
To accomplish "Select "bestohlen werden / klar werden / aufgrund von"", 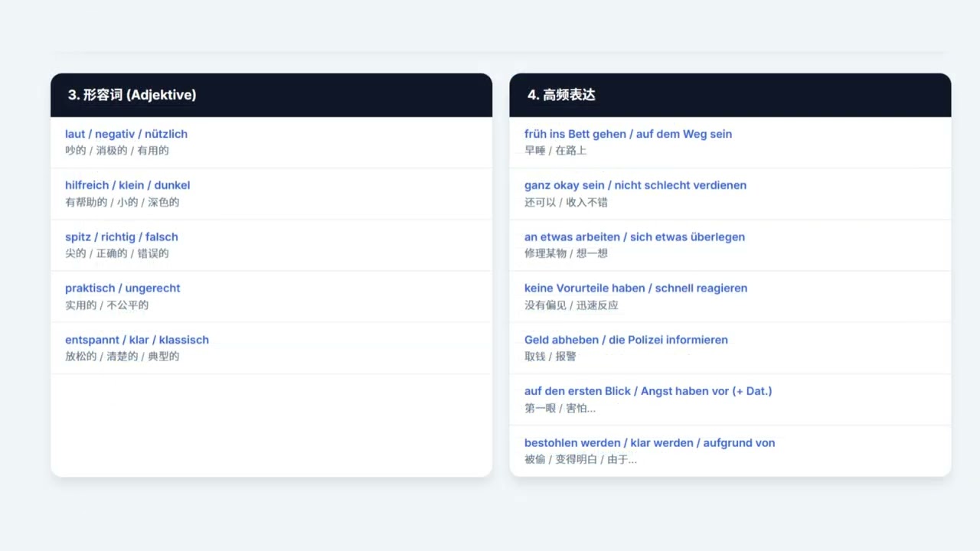I will 650,443.
